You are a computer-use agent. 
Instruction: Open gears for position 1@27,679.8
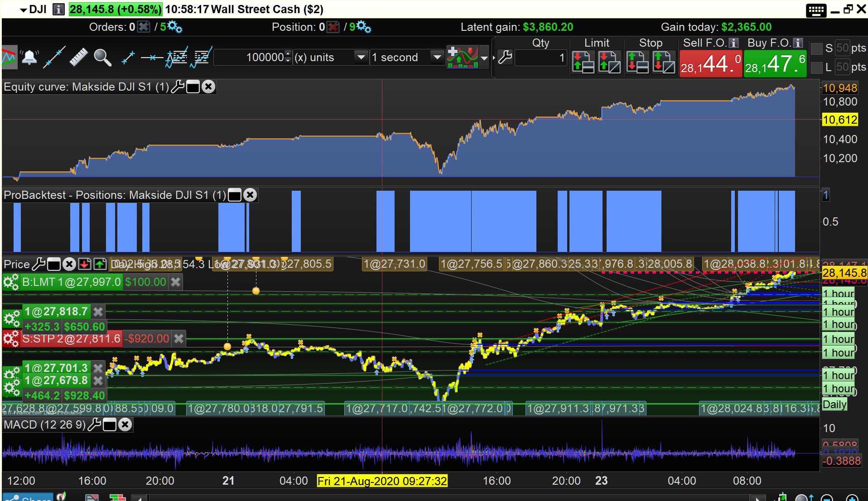tap(12, 387)
